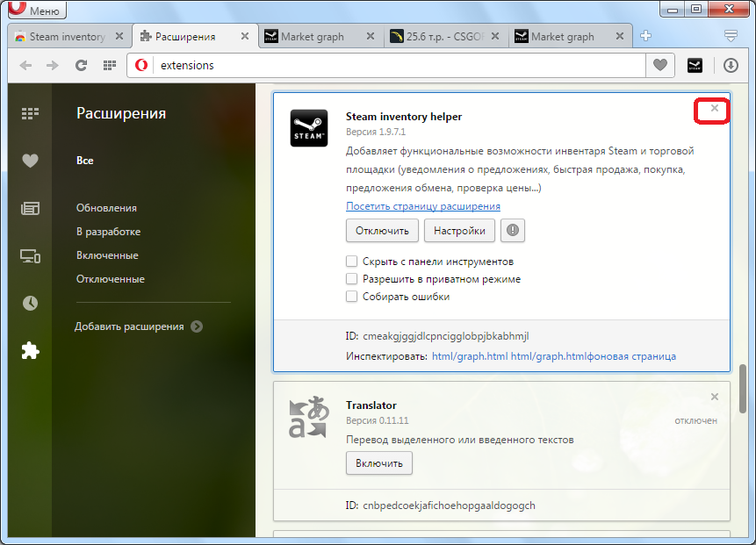Click the report issue exclamation button
The width and height of the screenshot is (756, 545).
pos(514,231)
